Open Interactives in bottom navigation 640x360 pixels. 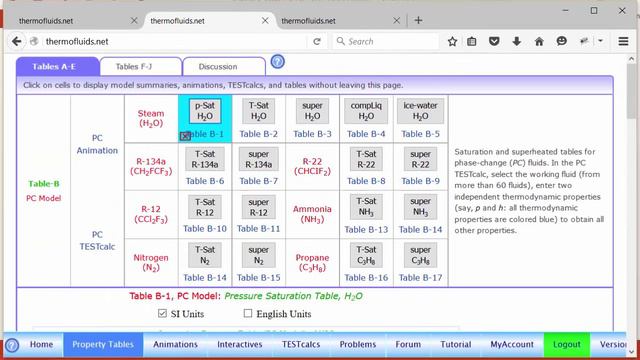tap(240, 344)
